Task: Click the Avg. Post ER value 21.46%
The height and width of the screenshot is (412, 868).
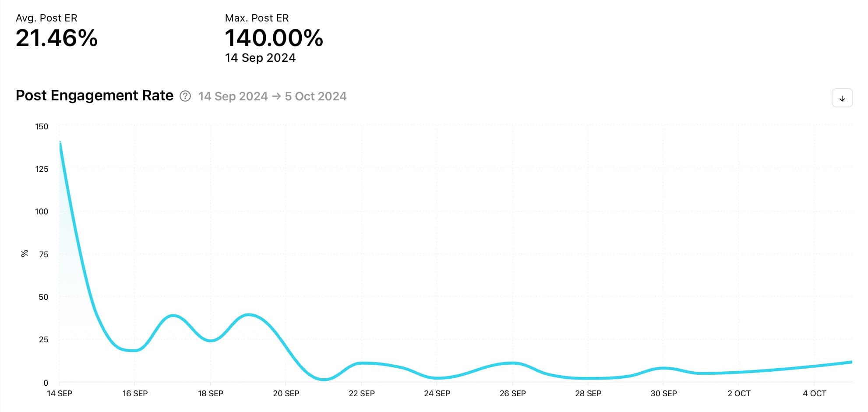Action: 56,39
